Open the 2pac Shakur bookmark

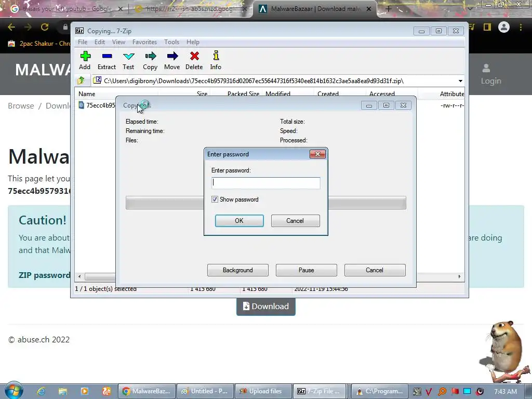click(x=39, y=44)
